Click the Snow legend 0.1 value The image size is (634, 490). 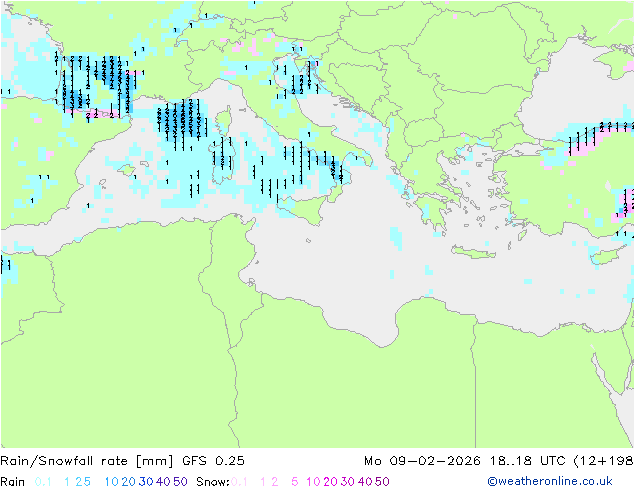click(x=239, y=482)
